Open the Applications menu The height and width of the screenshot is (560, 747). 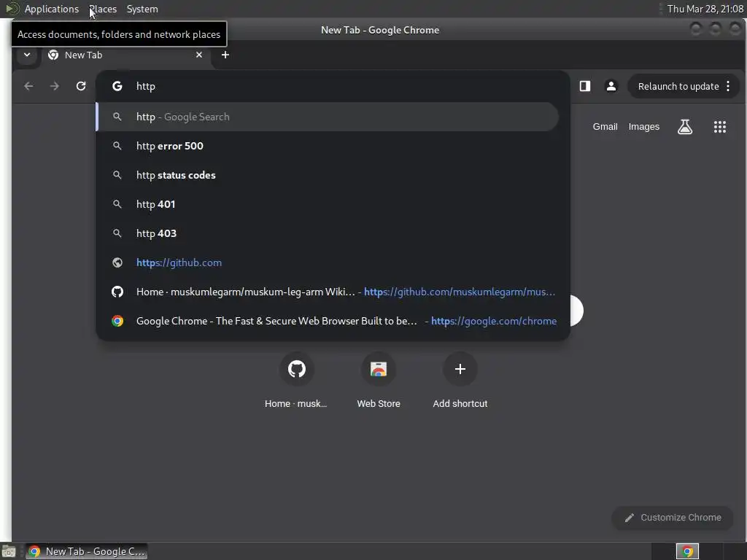pos(52,9)
